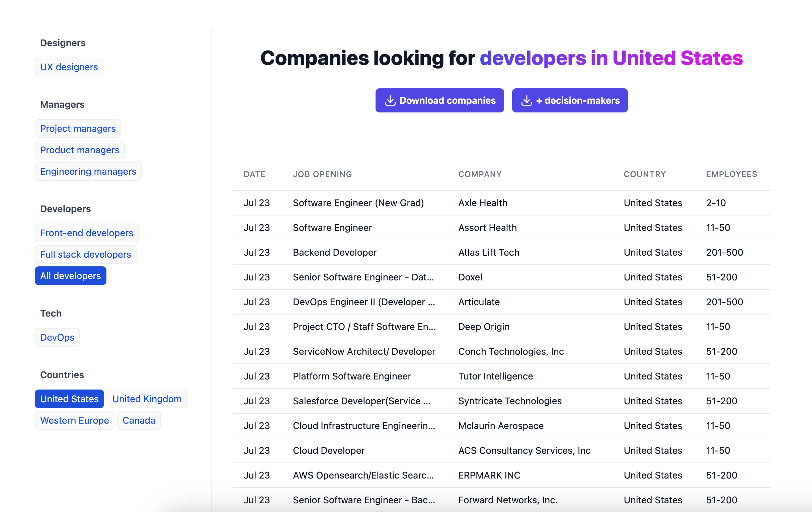Select the Product managers filter
Screen dimensions: 812x512
[80, 150]
